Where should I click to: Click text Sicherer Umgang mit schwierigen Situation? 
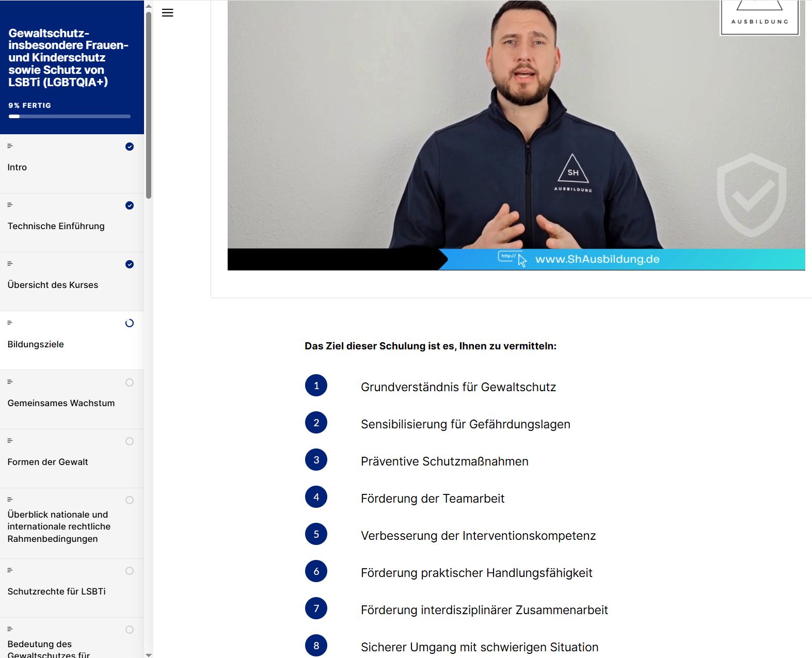(480, 647)
